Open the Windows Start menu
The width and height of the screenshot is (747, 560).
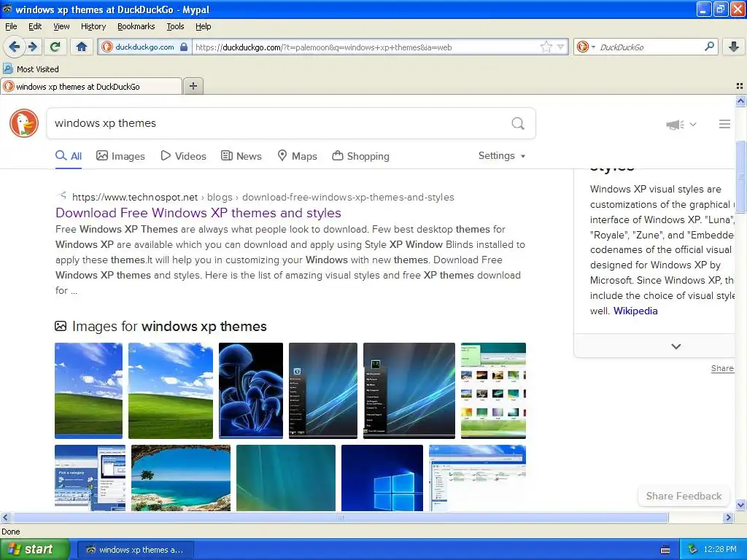pyautogui.click(x=34, y=549)
